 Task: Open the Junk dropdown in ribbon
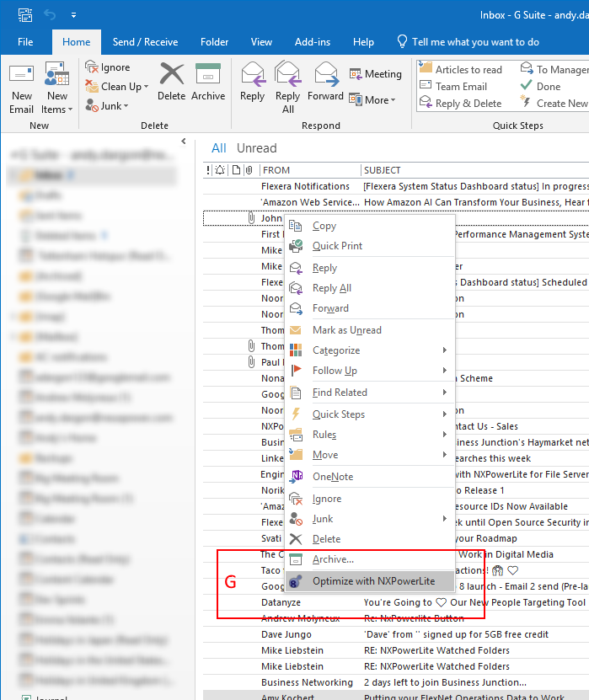[107, 106]
